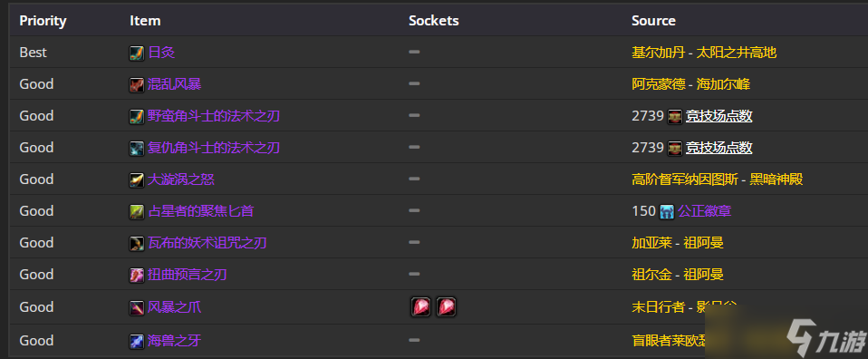Open the 瓦布的妖术诅咒之刃 item link

click(x=207, y=243)
